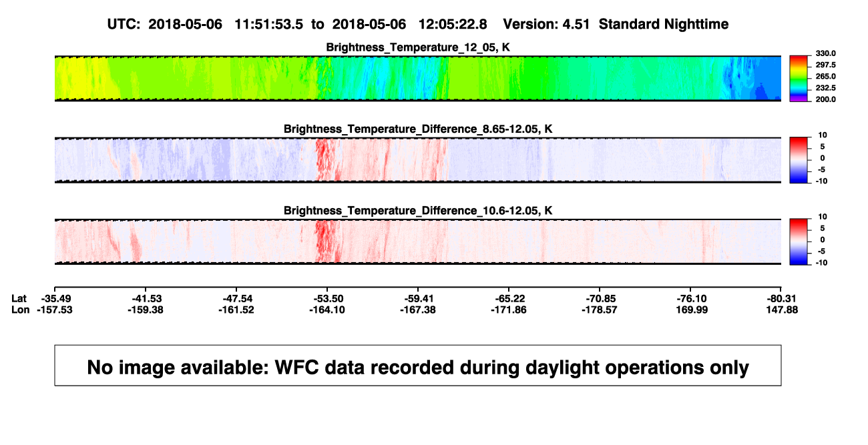Click the title Brightness_Temperature_Difference_8.65-12.05, K

[x=418, y=129]
